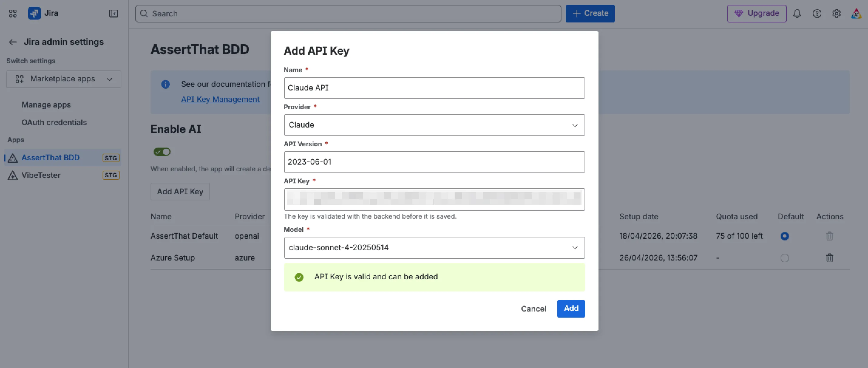Click the diamond icon on Upgrade
This screenshot has height=368, width=868.
(x=739, y=13)
